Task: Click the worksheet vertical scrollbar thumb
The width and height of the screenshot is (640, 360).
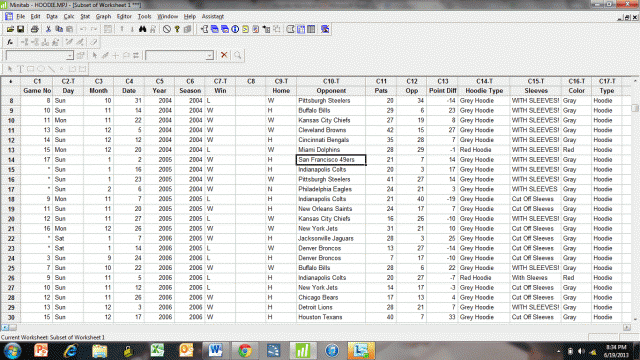Action: (x=635, y=108)
